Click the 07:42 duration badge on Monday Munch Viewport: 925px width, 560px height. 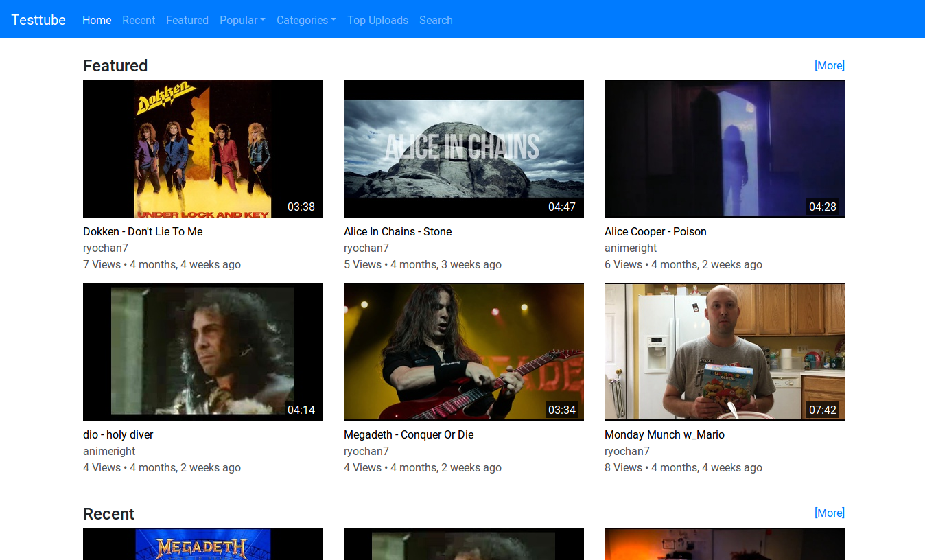(x=823, y=410)
